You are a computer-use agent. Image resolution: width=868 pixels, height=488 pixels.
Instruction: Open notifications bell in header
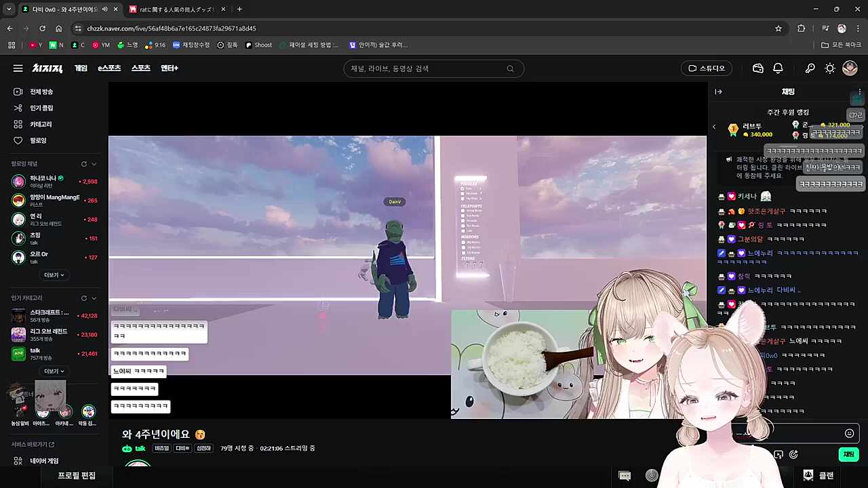point(778,68)
